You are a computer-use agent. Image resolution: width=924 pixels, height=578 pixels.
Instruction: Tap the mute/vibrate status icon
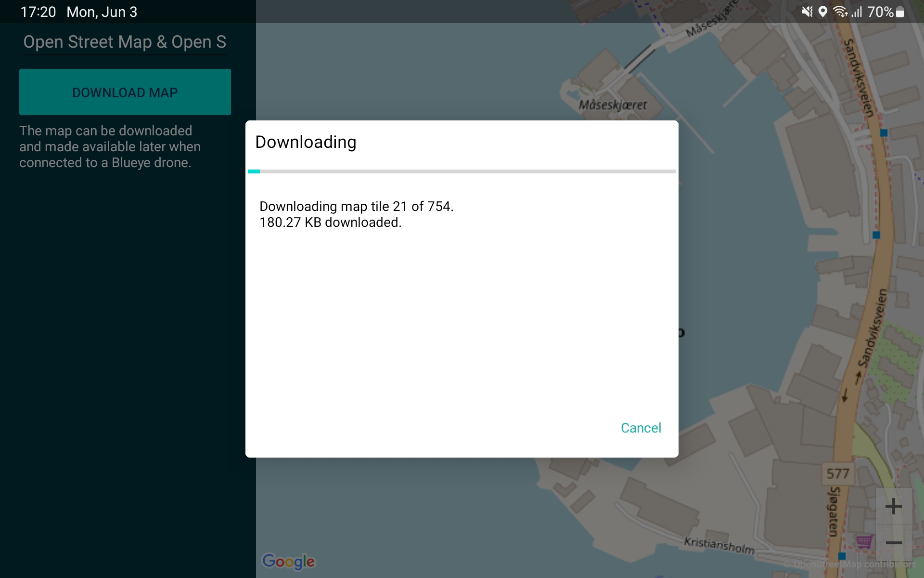click(x=807, y=12)
